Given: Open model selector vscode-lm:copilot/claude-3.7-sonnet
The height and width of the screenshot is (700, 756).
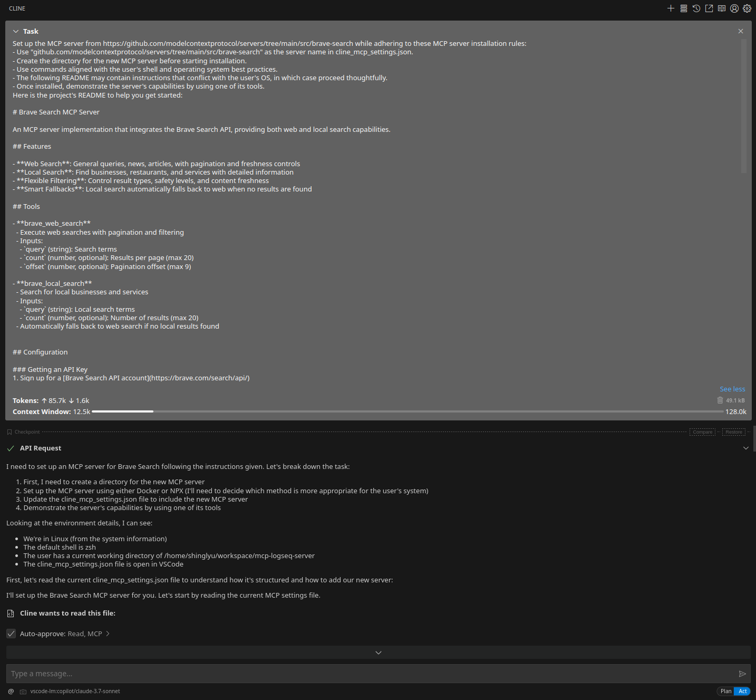Looking at the screenshot, I should 75,691.
